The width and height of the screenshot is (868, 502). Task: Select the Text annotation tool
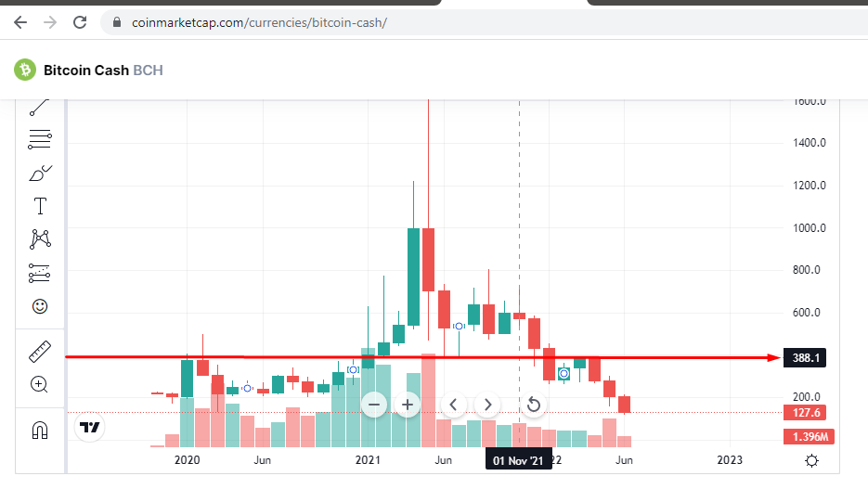[40, 206]
